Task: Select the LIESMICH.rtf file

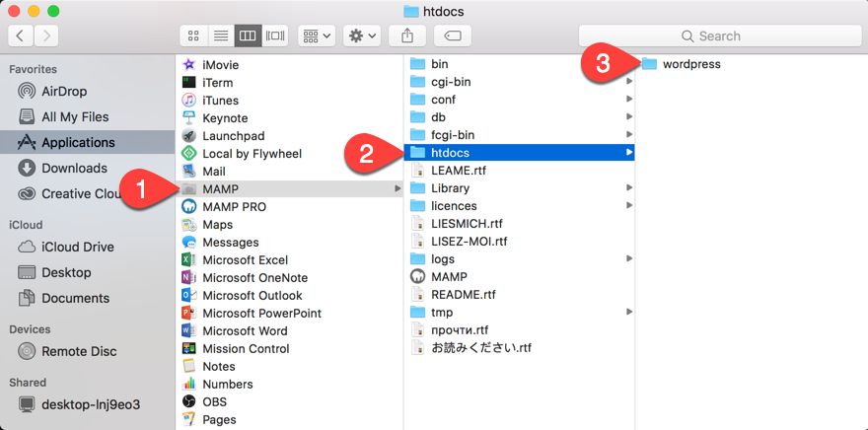Action: pos(519,224)
